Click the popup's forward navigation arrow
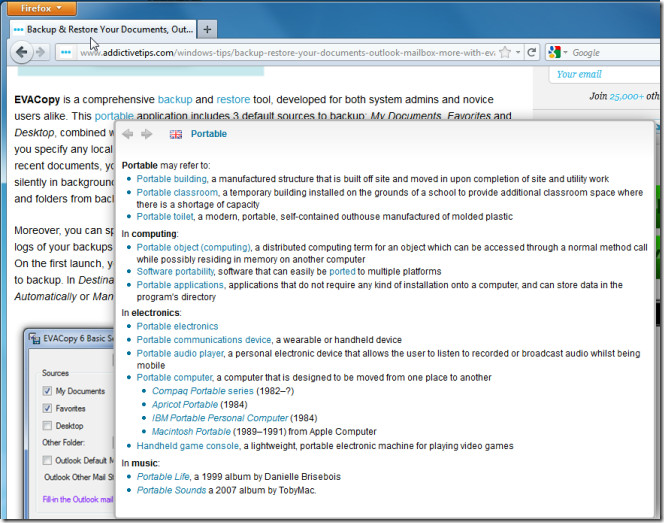The width and height of the screenshot is (664, 523). [x=147, y=134]
